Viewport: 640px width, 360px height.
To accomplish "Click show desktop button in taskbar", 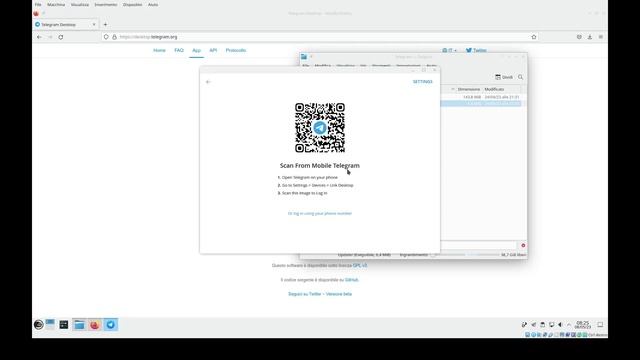I will 600,324.
